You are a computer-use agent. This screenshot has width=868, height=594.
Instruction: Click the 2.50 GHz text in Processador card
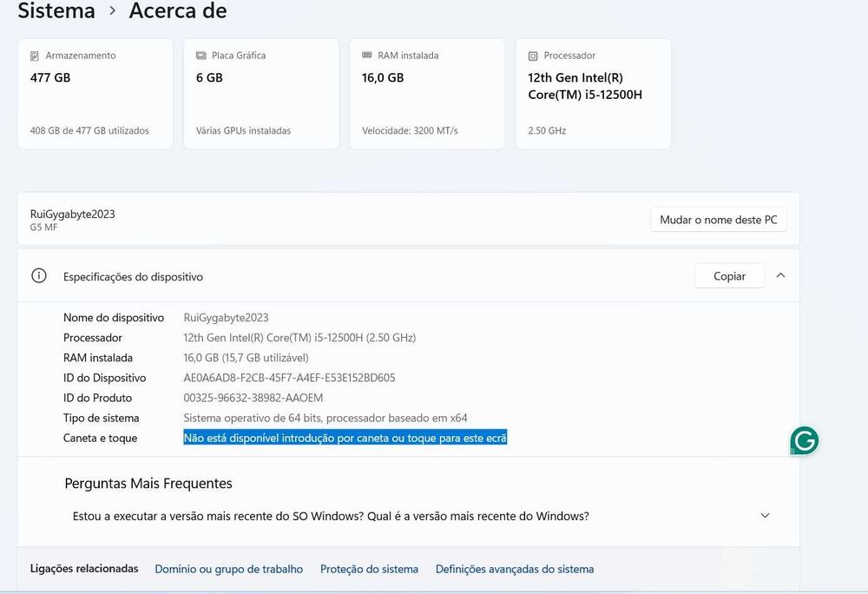(547, 130)
